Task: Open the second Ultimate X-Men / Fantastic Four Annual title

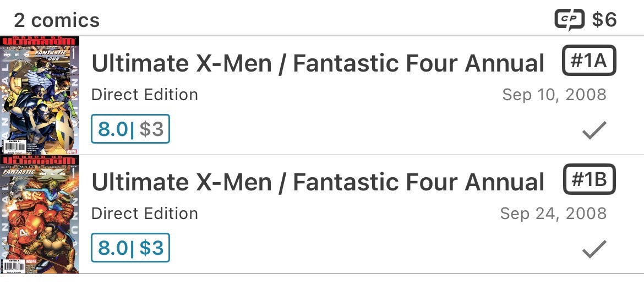Action: (318, 183)
